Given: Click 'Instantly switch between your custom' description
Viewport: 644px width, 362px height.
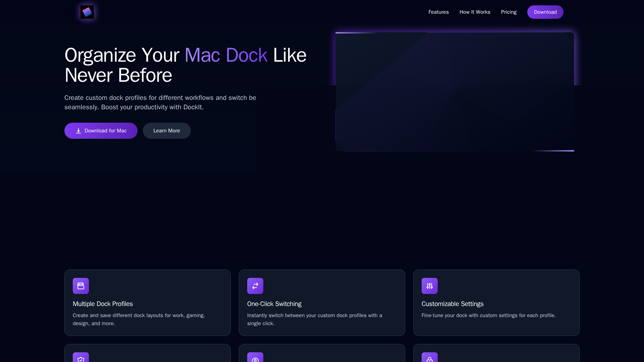Looking at the screenshot, I should click(x=315, y=319).
